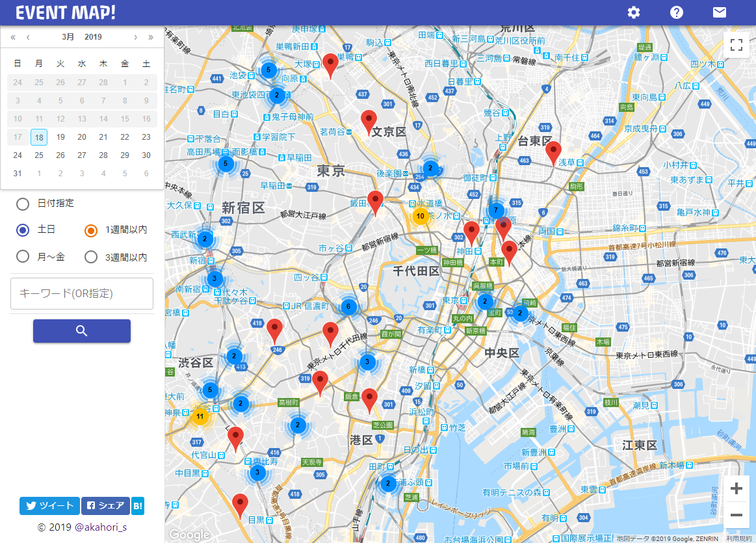Select the 3週間以内 radio option
The width and height of the screenshot is (756, 543).
coord(91,257)
